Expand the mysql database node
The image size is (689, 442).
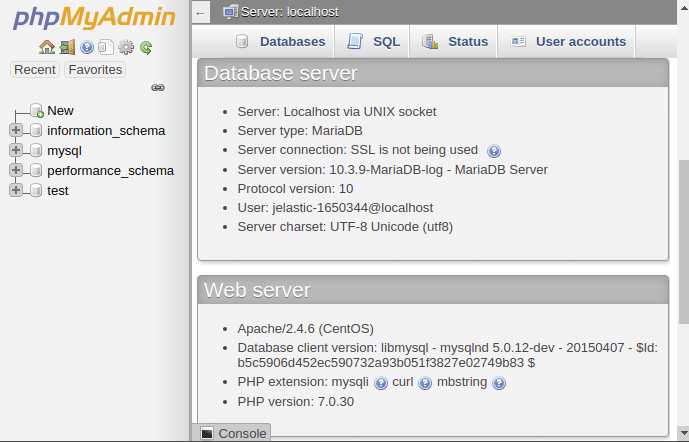[16, 150]
